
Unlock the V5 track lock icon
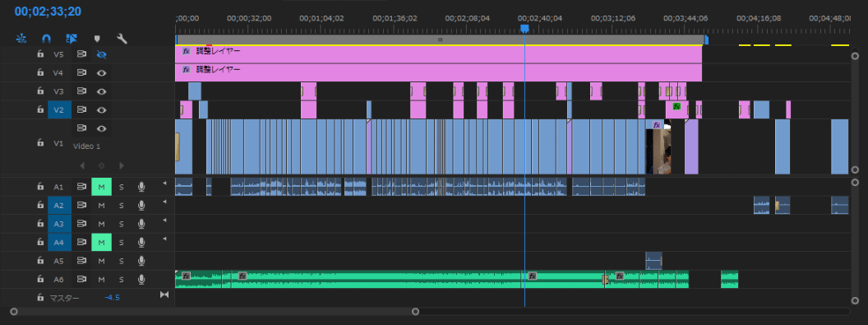point(40,54)
